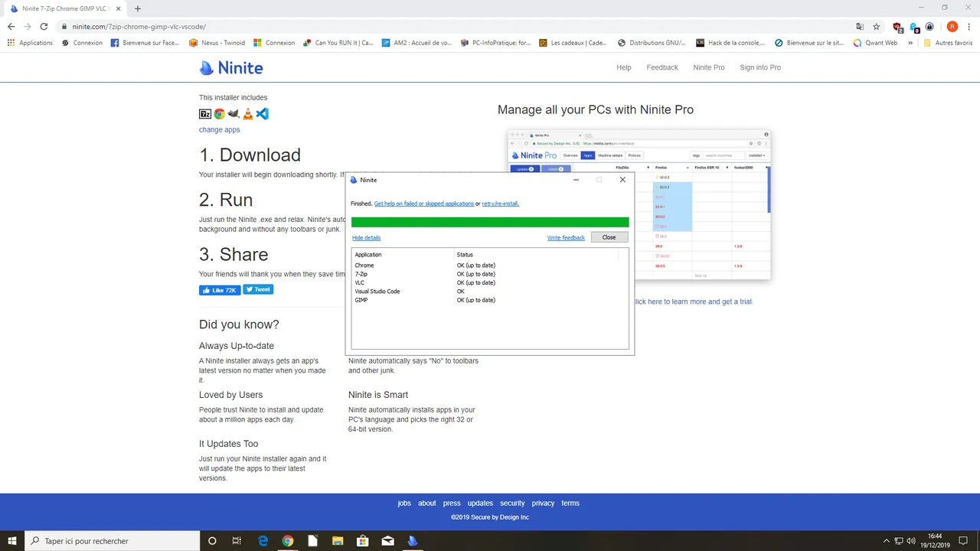Click the green installation progress bar
980x551 pixels.
[490, 222]
